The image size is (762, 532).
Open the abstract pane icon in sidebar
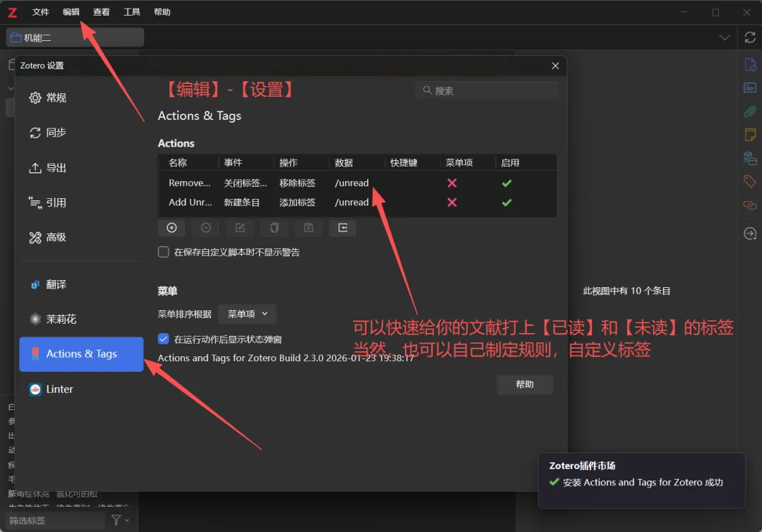coord(750,88)
